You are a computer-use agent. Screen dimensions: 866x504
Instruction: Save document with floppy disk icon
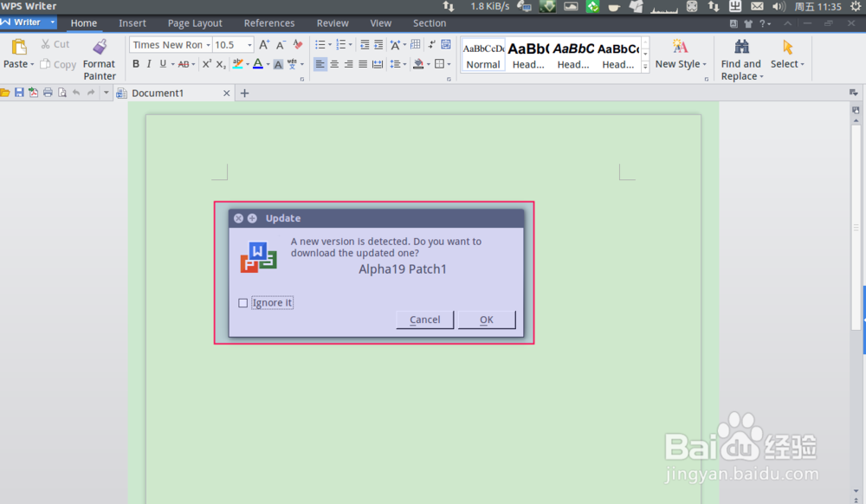coord(19,93)
